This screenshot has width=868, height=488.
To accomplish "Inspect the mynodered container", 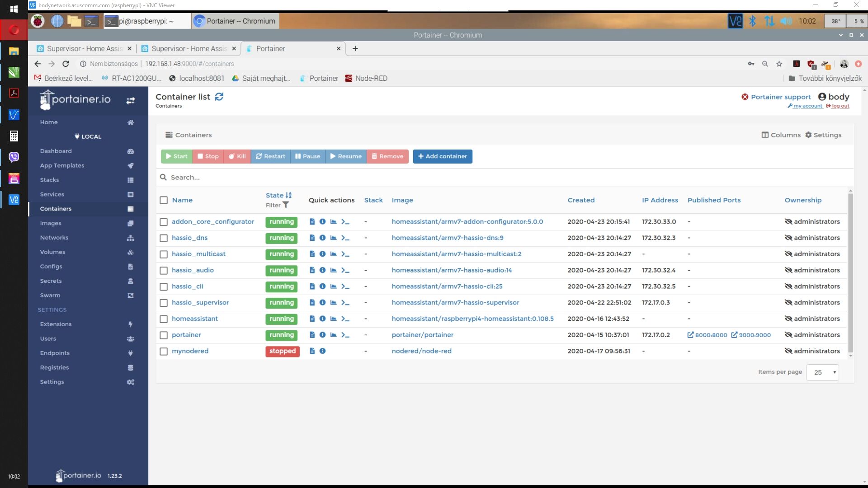I will pos(322,351).
